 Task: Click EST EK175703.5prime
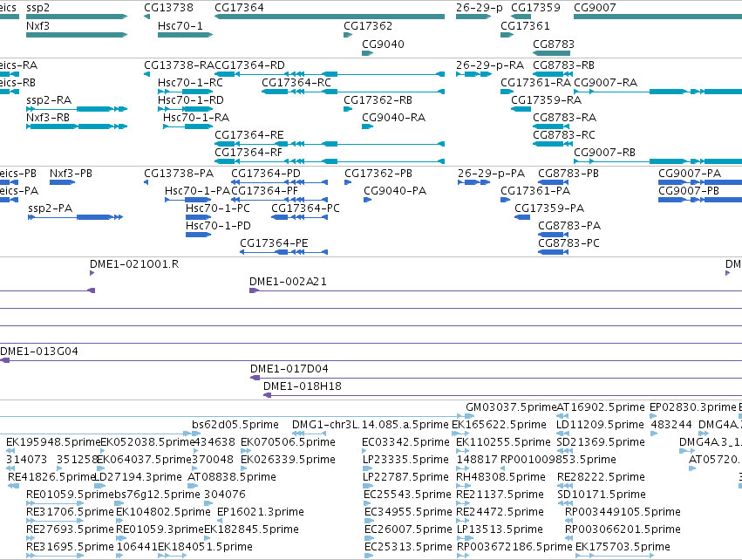tap(616, 556)
